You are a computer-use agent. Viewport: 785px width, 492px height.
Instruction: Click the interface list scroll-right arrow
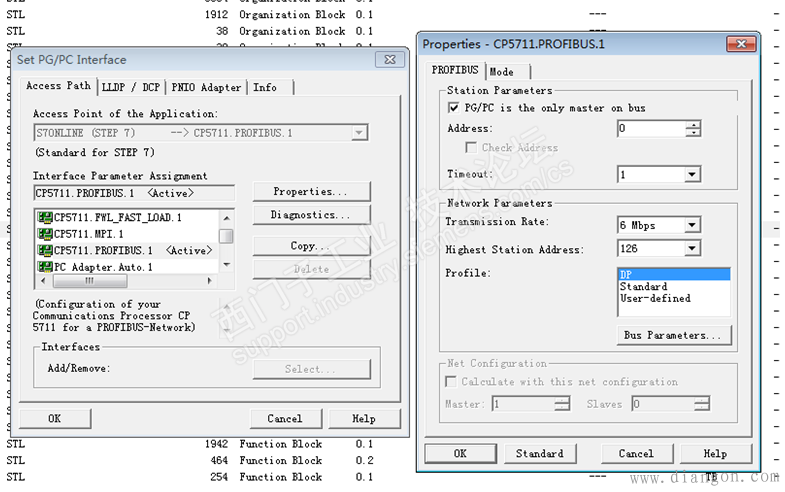click(209, 281)
